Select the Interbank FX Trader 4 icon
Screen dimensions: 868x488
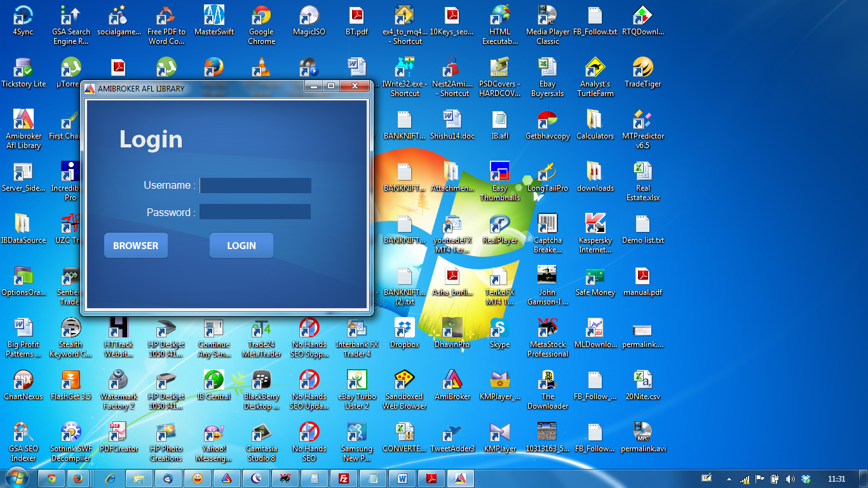(357, 338)
